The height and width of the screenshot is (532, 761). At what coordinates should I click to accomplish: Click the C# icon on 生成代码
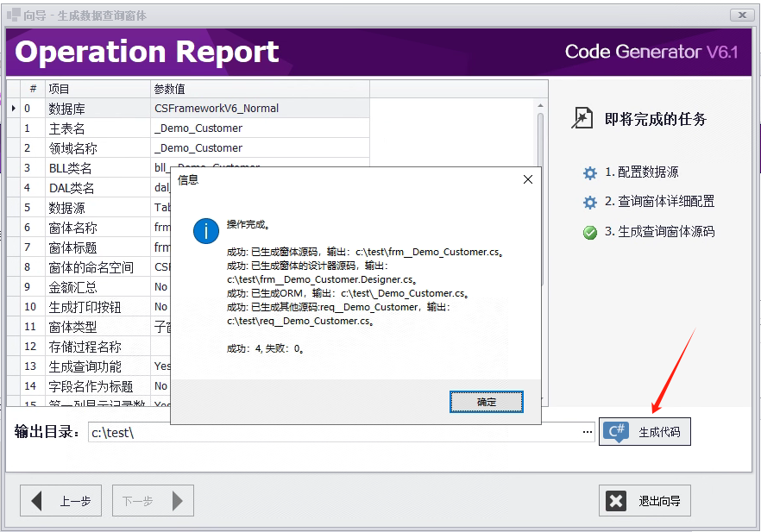(616, 431)
